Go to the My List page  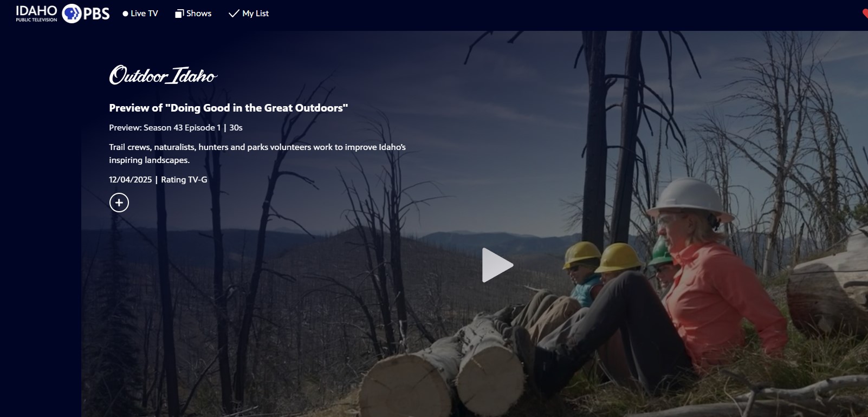pyautogui.click(x=249, y=14)
